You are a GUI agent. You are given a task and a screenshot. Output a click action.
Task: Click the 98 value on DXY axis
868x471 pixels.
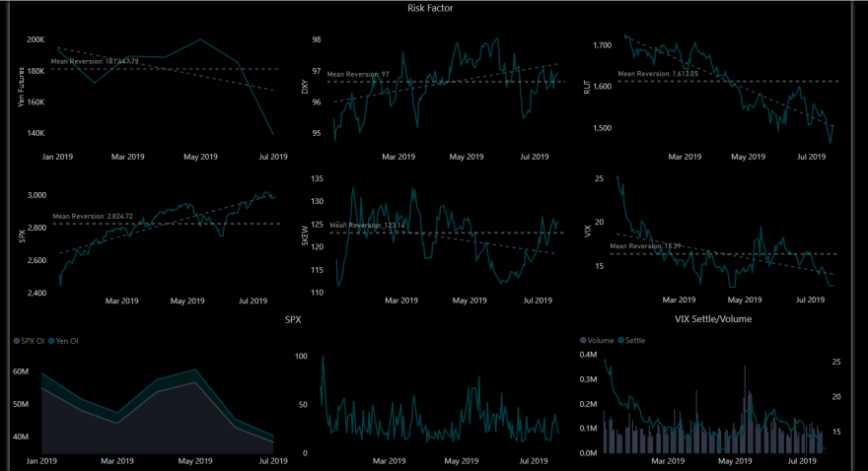pyautogui.click(x=316, y=39)
